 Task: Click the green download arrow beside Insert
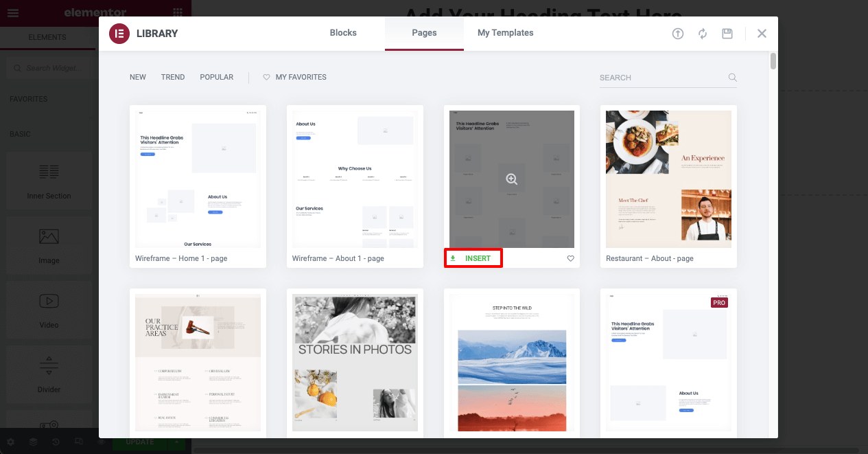pos(453,258)
